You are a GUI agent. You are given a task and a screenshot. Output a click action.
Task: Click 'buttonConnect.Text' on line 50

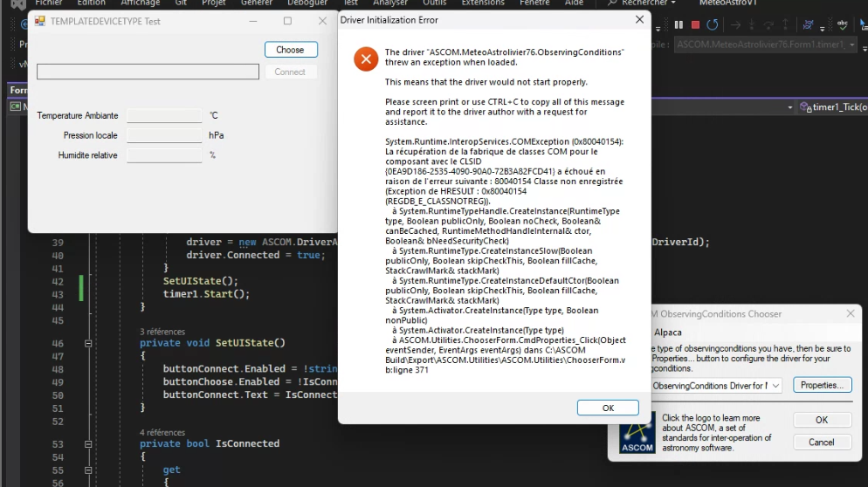(x=216, y=395)
